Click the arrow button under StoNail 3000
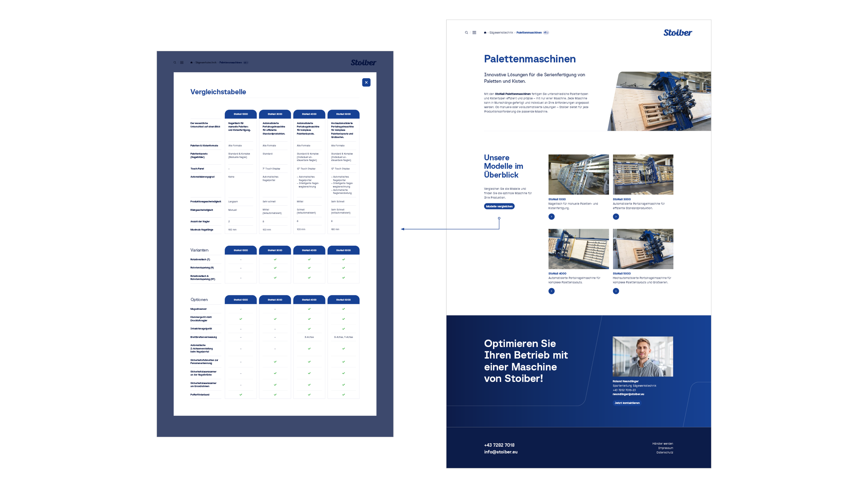The width and height of the screenshot is (868, 488). 616,217
